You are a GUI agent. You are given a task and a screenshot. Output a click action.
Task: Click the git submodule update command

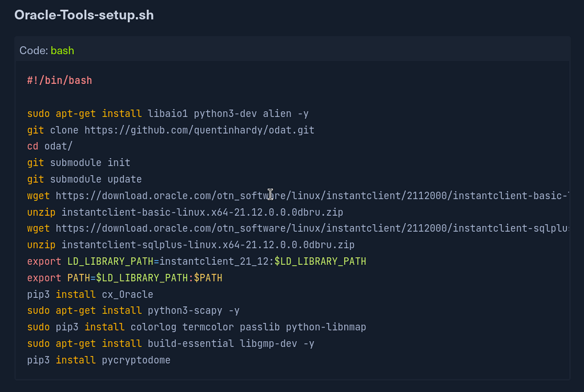coord(84,179)
